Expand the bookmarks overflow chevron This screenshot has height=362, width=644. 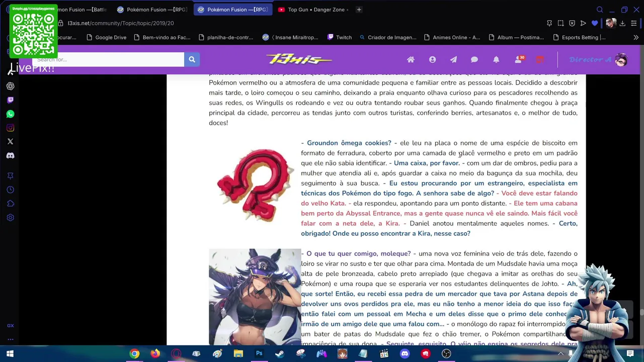635,37
